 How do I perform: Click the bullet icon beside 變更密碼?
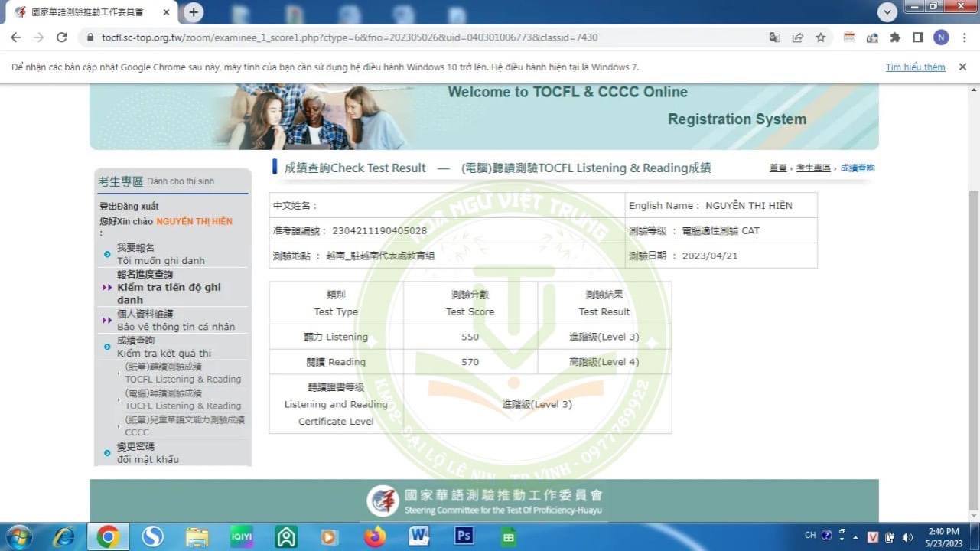pyautogui.click(x=107, y=452)
